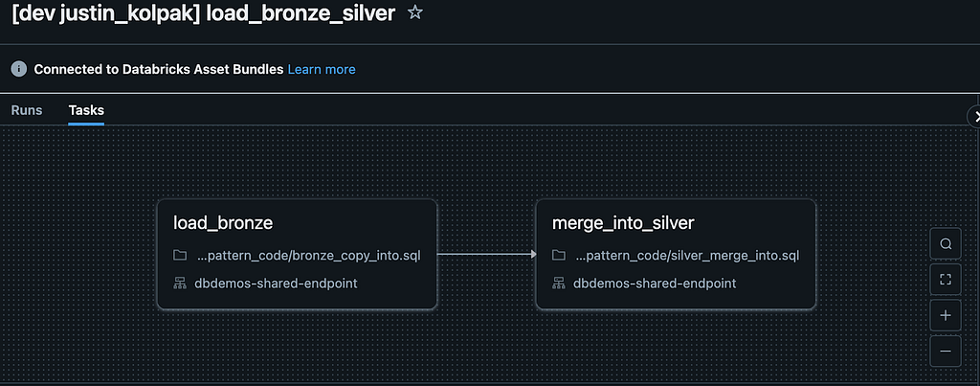Image resolution: width=980 pixels, height=386 pixels.
Task: Open the Learn more link
Action: point(322,69)
